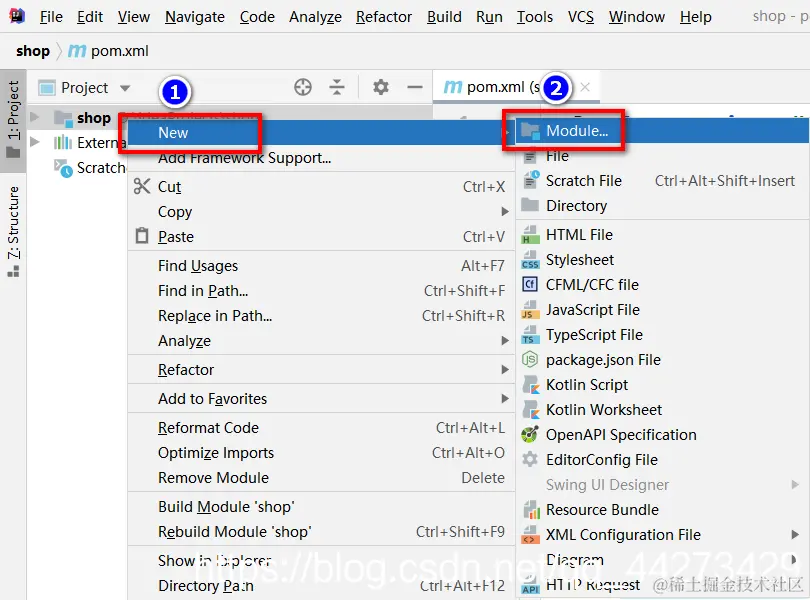Image resolution: width=810 pixels, height=600 pixels.
Task: Hide the Project panel with minus icon
Action: tap(414, 87)
